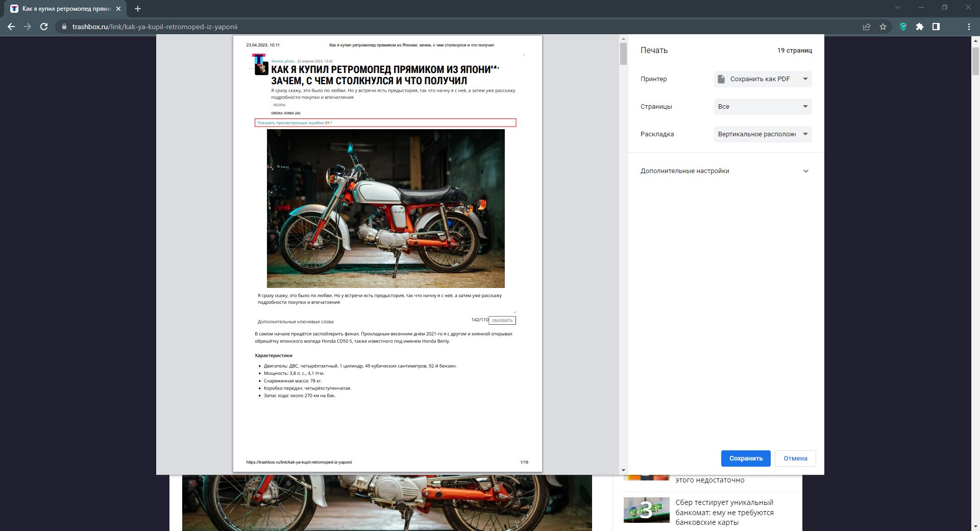Open the Принтер destination dropdown
Viewport: 980px width, 531px height.
click(x=763, y=79)
